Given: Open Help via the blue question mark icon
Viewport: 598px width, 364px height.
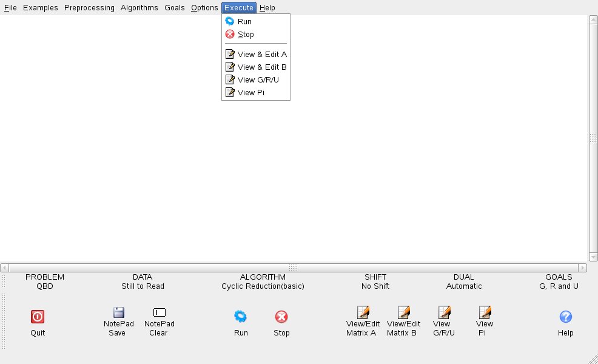Looking at the screenshot, I should (x=565, y=317).
